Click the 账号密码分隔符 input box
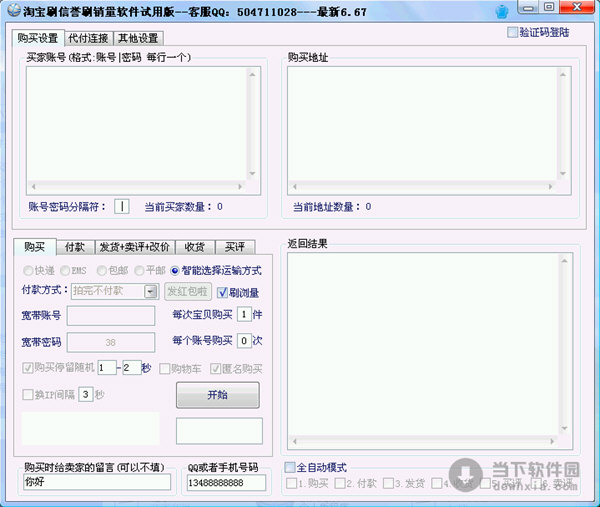The image size is (600, 507). pyautogui.click(x=122, y=206)
